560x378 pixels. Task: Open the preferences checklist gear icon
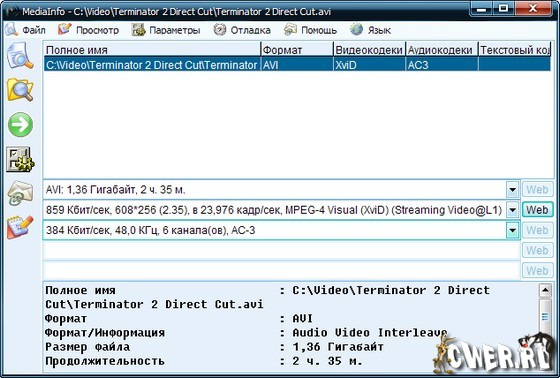20,159
